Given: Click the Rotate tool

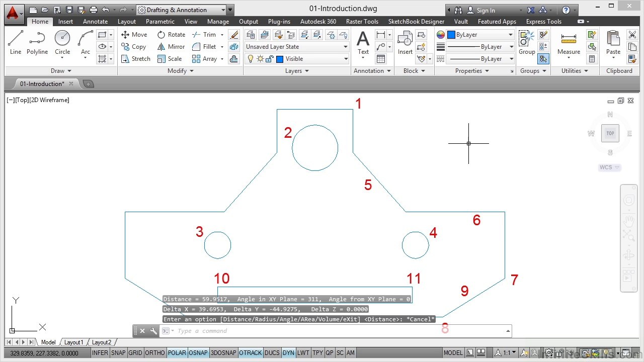Looking at the screenshot, I should [171, 35].
